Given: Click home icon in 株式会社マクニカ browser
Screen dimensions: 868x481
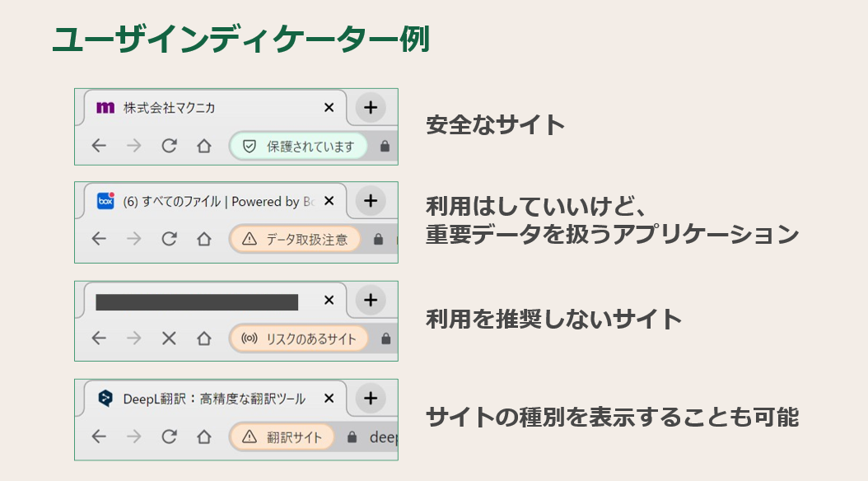Looking at the screenshot, I should pos(204,147).
